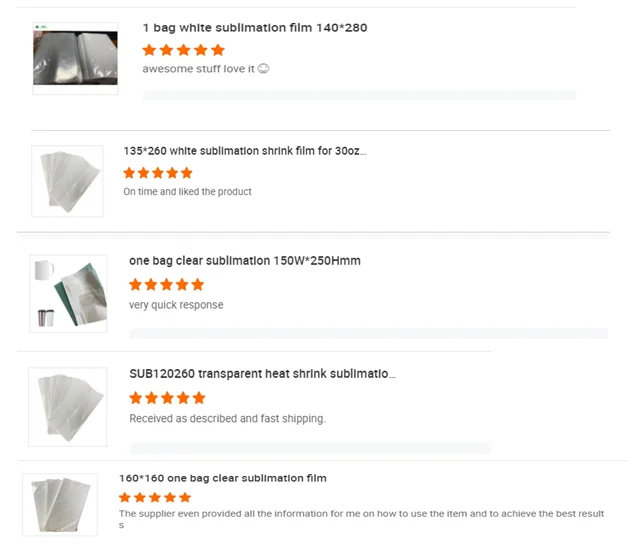This screenshot has width=628, height=544.
Task: Click "SUB120260 transparent heat shrink" product title
Action: pos(262,374)
